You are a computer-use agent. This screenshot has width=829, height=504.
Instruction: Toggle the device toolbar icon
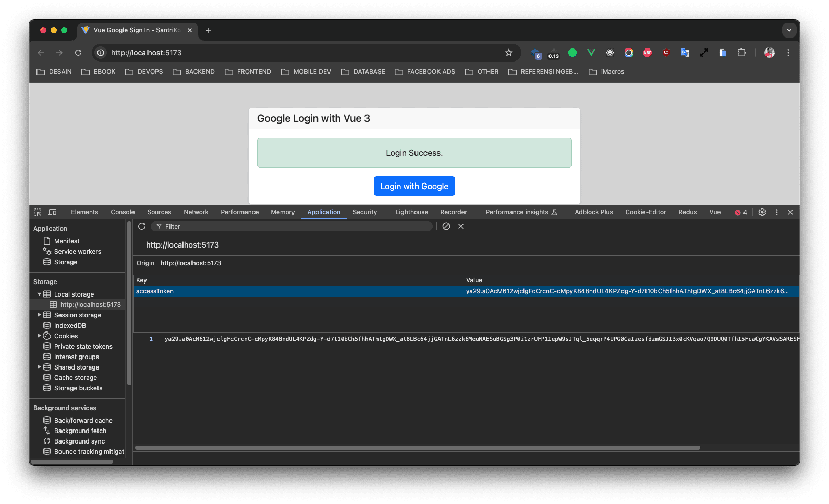click(x=52, y=212)
